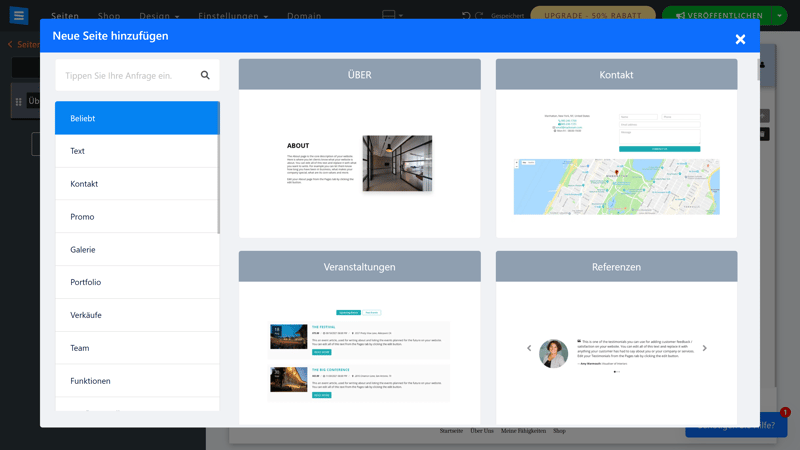Click the search magnifier icon
Image resolution: width=800 pixels, height=450 pixels.
(205, 75)
